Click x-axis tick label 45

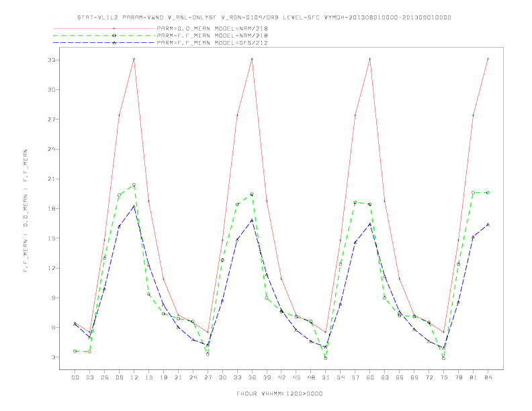coord(296,377)
